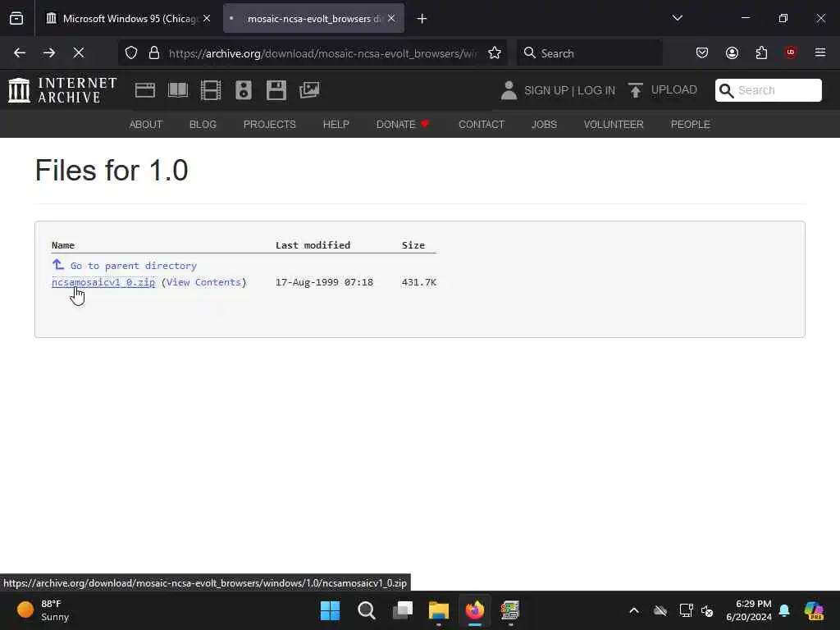Open the Web archive icon
Screen dimensions: 840x630
[145, 90]
